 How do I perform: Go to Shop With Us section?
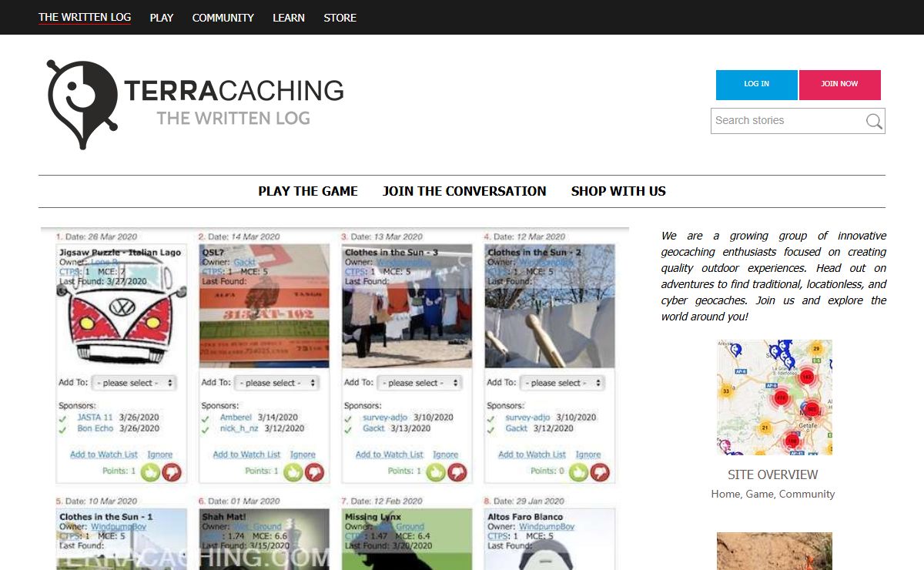point(618,191)
